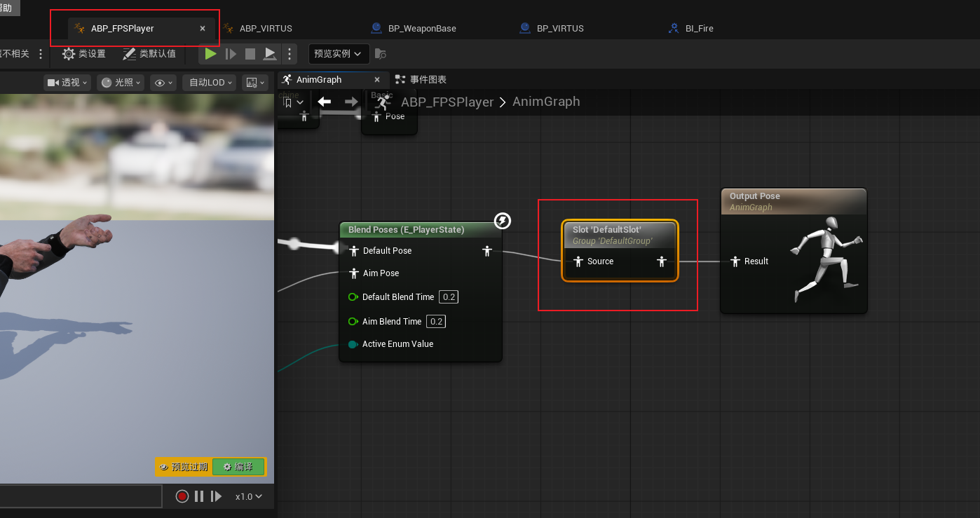
Task: Click ABP_FPSPlayer in the graph breadcrumb
Action: click(447, 102)
